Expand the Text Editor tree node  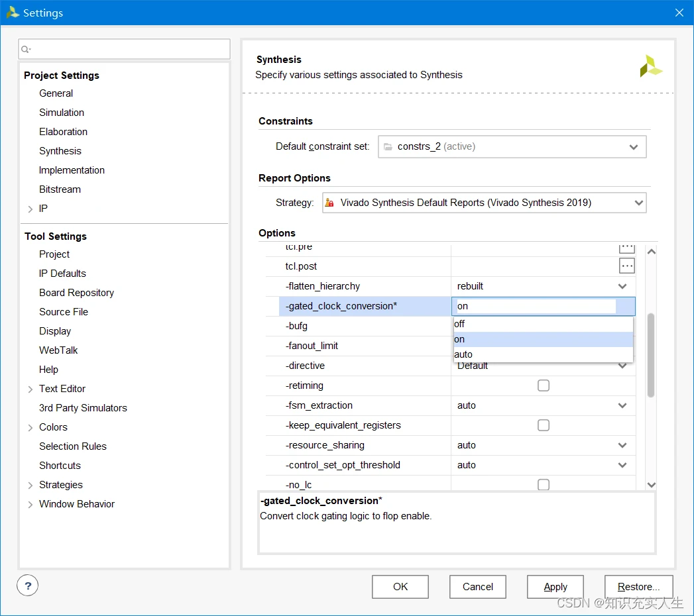pos(30,389)
